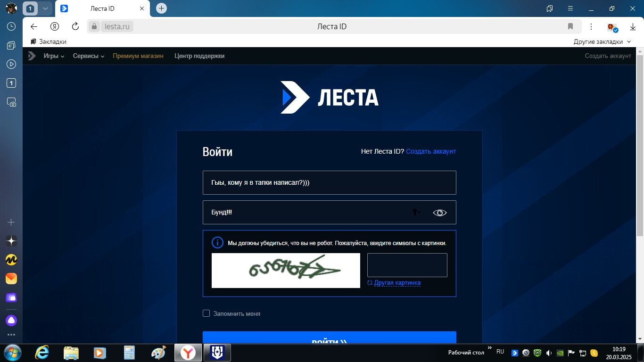
Task: Open the browser history clock icon in the sidebar
Action: click(x=11, y=26)
